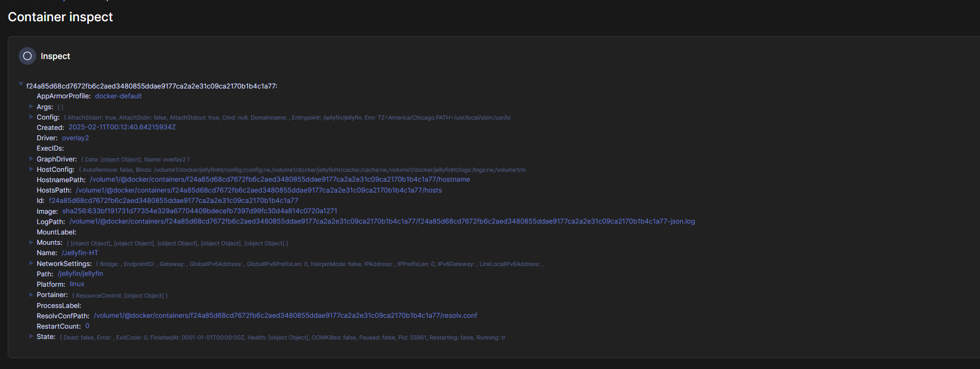This screenshot has height=369, width=980.
Task: Expand the HostConfig object
Action: click(x=31, y=169)
